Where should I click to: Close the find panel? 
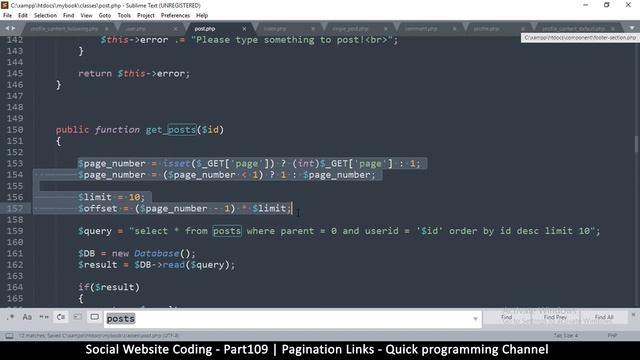(633, 315)
